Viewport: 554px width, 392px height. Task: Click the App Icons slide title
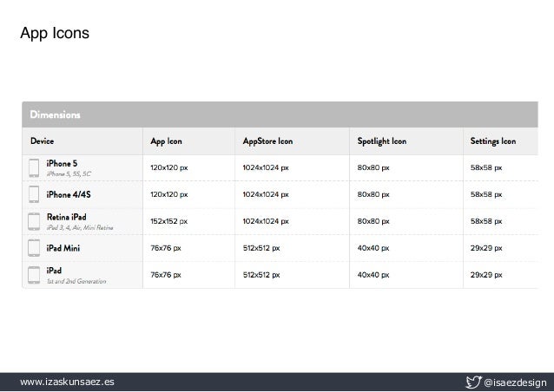coord(55,33)
